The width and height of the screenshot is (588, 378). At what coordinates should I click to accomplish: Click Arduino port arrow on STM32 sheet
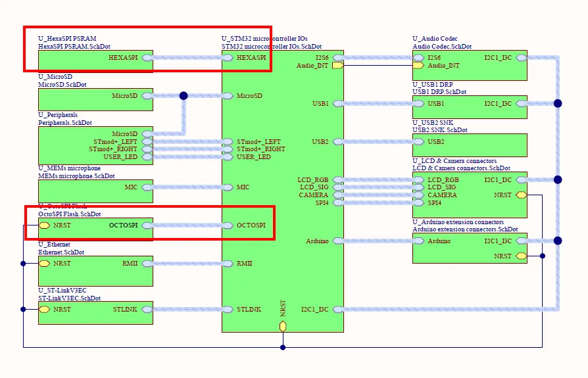point(338,241)
